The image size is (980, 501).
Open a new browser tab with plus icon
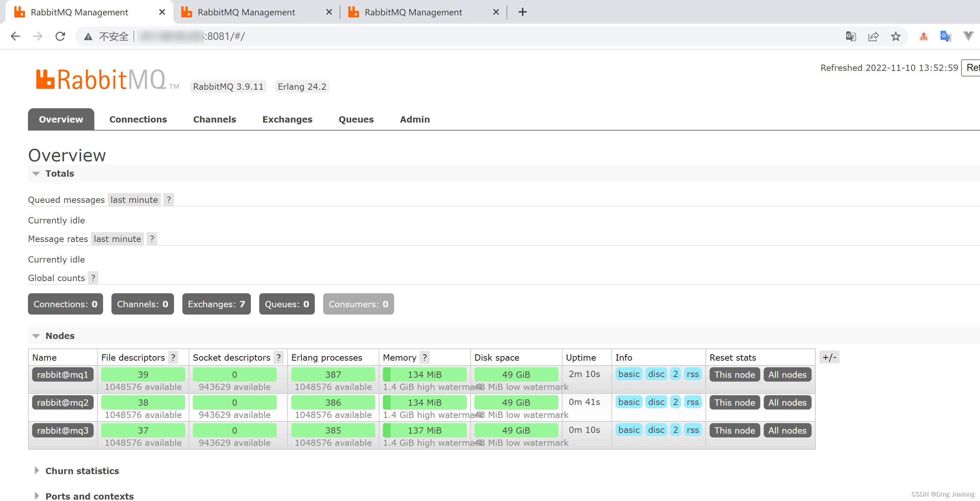(523, 12)
